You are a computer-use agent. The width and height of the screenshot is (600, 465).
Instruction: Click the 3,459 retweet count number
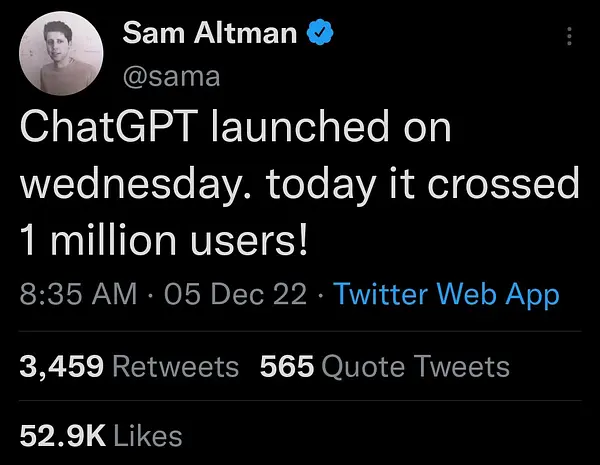coord(61,366)
